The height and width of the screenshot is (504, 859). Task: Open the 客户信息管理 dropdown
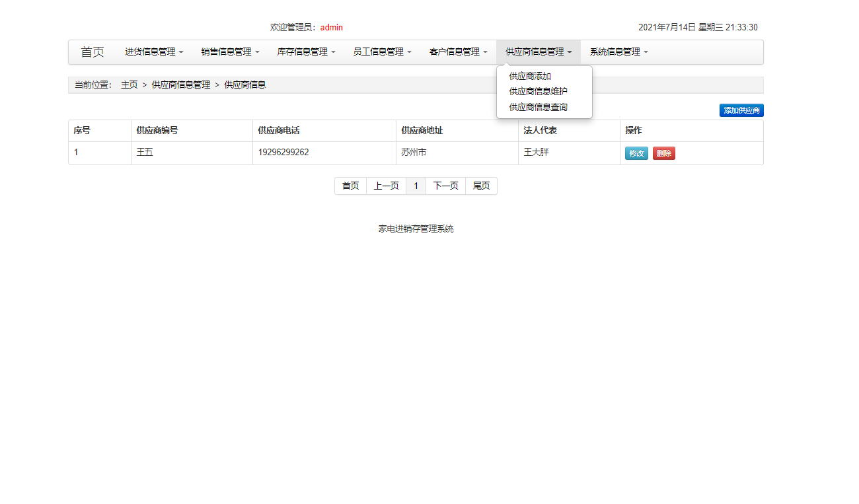click(x=457, y=52)
